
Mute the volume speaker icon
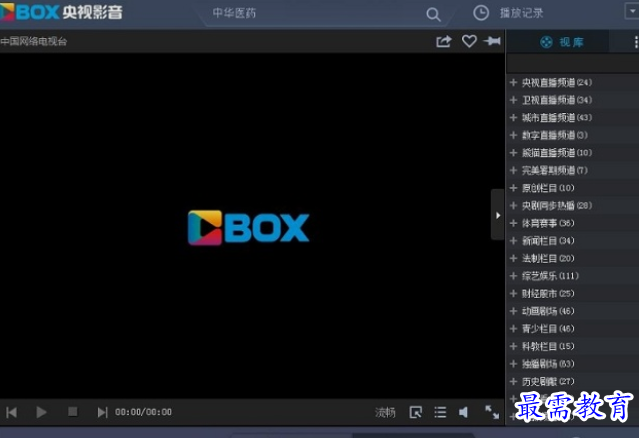pos(463,412)
